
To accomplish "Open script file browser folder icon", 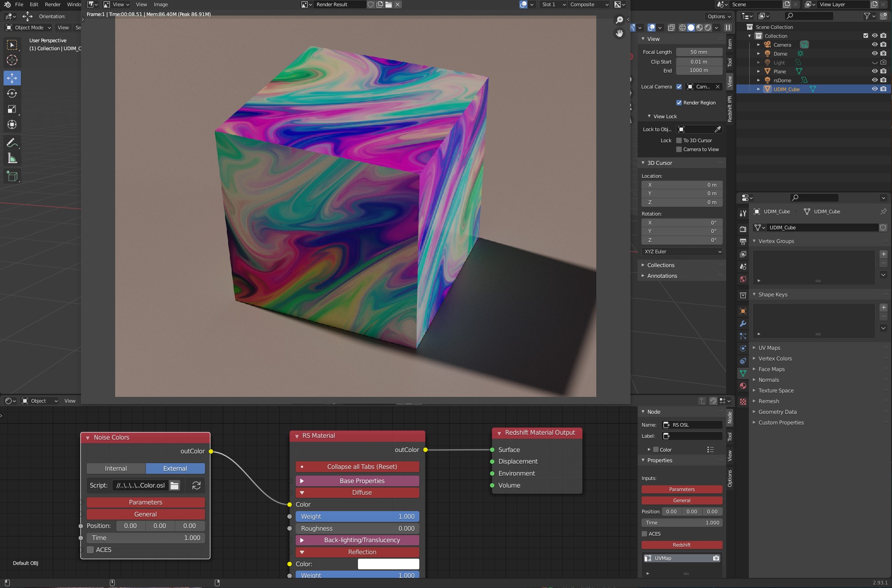I will pyautogui.click(x=175, y=485).
